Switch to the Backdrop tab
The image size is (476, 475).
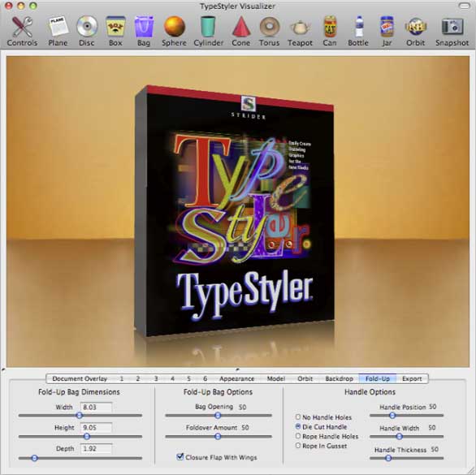point(339,378)
